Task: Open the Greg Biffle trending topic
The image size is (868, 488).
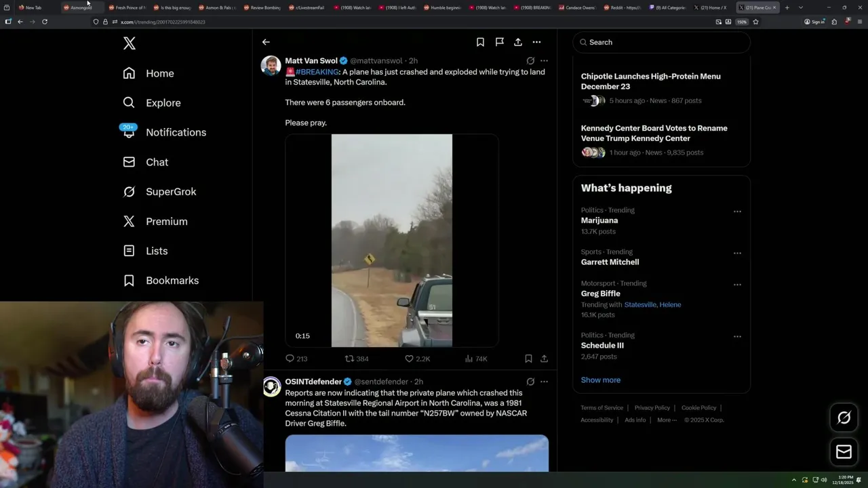Action: tap(600, 293)
